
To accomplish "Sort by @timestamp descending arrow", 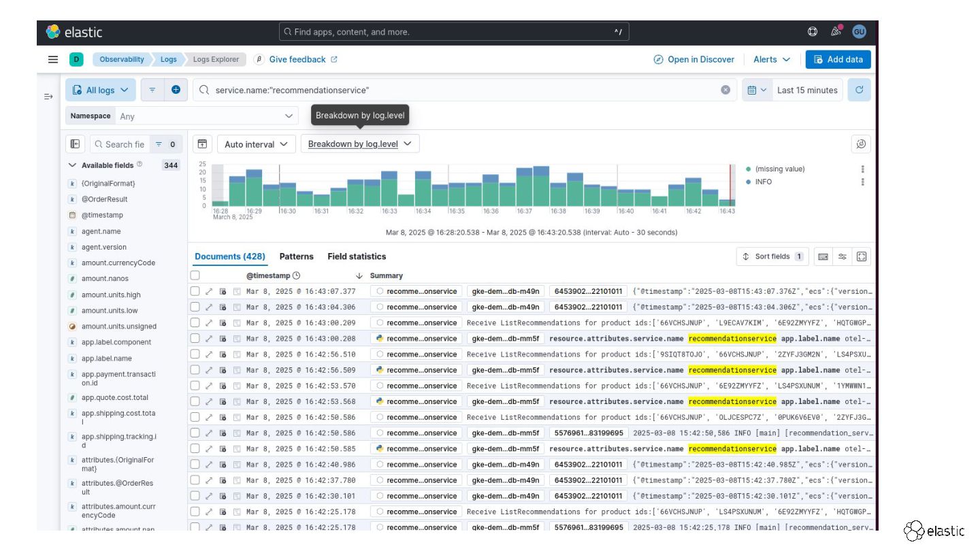I will (359, 275).
